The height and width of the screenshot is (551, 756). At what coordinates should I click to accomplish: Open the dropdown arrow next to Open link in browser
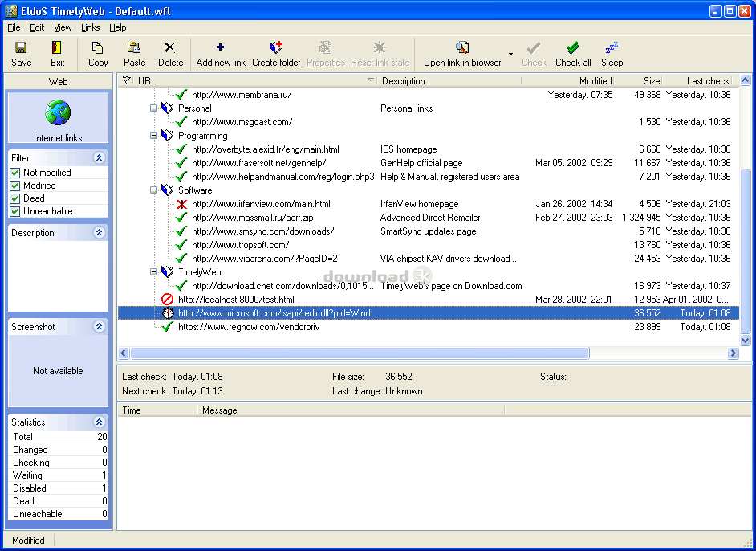pyautogui.click(x=510, y=54)
